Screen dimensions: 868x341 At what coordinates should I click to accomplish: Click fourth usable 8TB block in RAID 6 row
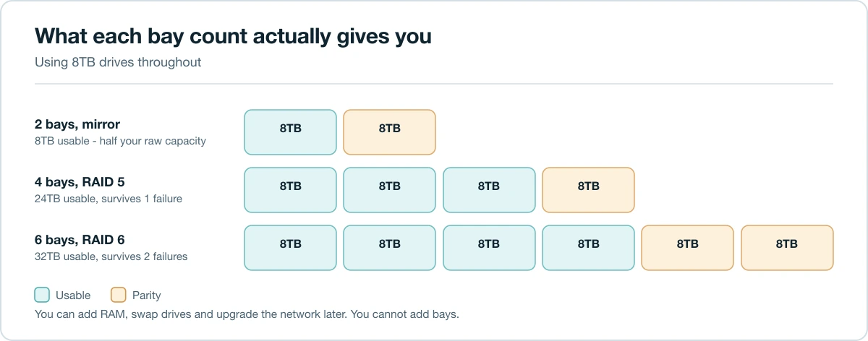[x=588, y=248]
